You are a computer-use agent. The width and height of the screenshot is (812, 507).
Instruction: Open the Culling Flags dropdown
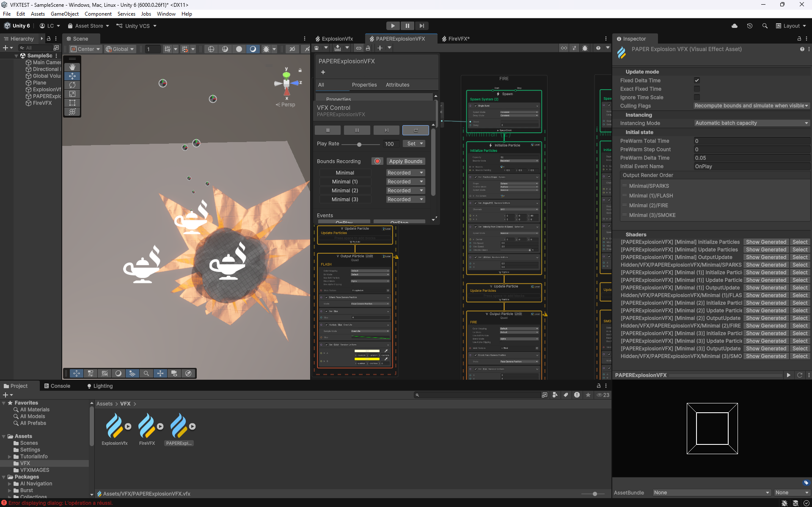[751, 106]
